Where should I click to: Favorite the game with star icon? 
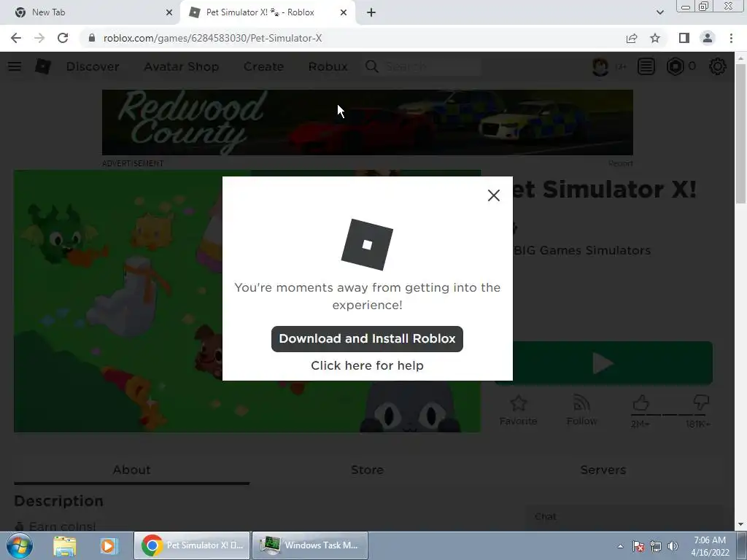(519, 411)
